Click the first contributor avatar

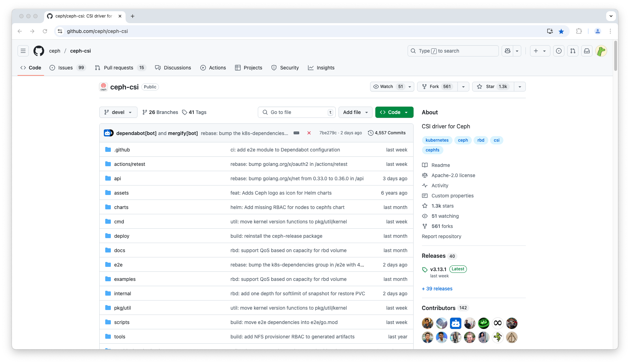pyautogui.click(x=428, y=323)
